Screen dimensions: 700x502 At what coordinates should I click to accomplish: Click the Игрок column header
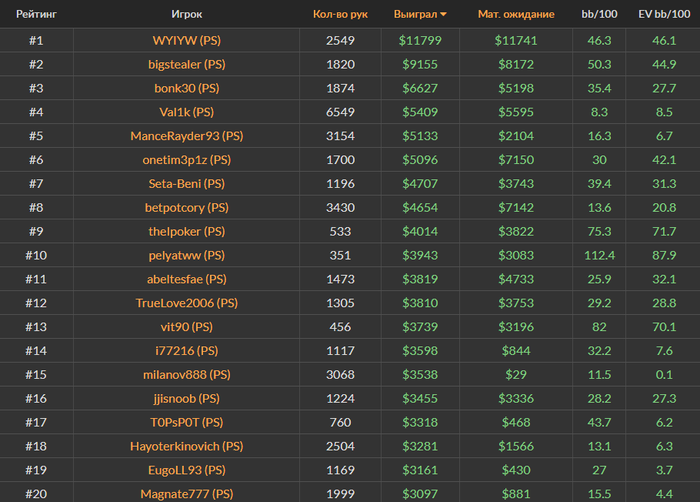point(186,15)
